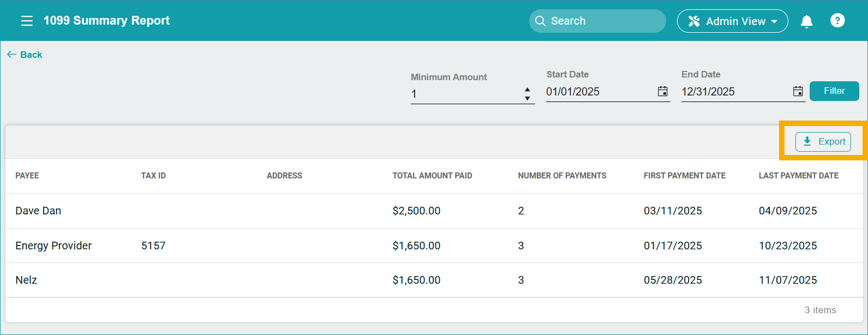
Task: Open the Start Date calendar picker
Action: 662,92
